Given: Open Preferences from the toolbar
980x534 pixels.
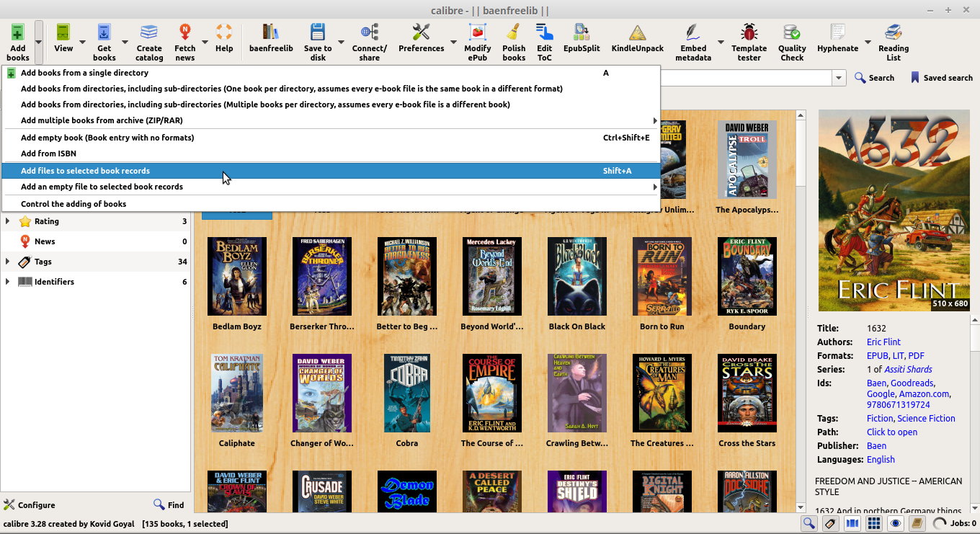Looking at the screenshot, I should (422, 33).
